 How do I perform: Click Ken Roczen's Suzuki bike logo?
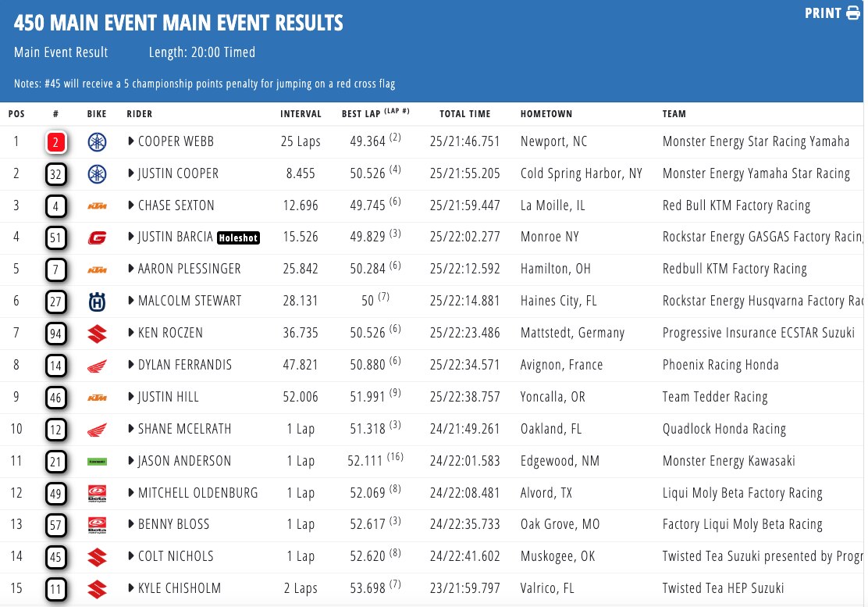coord(97,334)
